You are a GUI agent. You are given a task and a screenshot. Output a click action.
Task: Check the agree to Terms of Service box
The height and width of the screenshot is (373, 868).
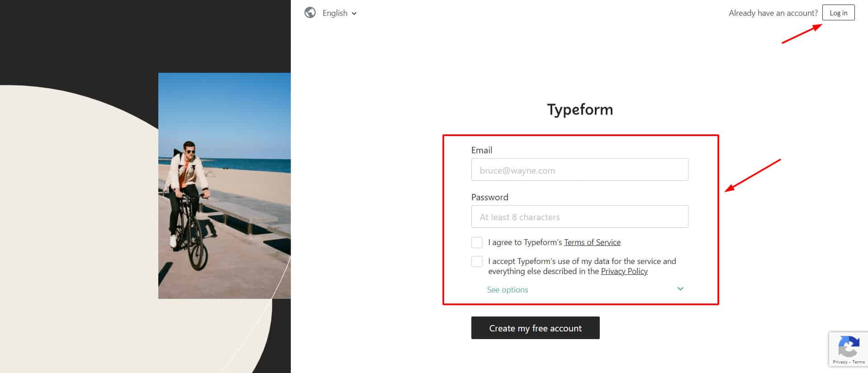pyautogui.click(x=477, y=242)
